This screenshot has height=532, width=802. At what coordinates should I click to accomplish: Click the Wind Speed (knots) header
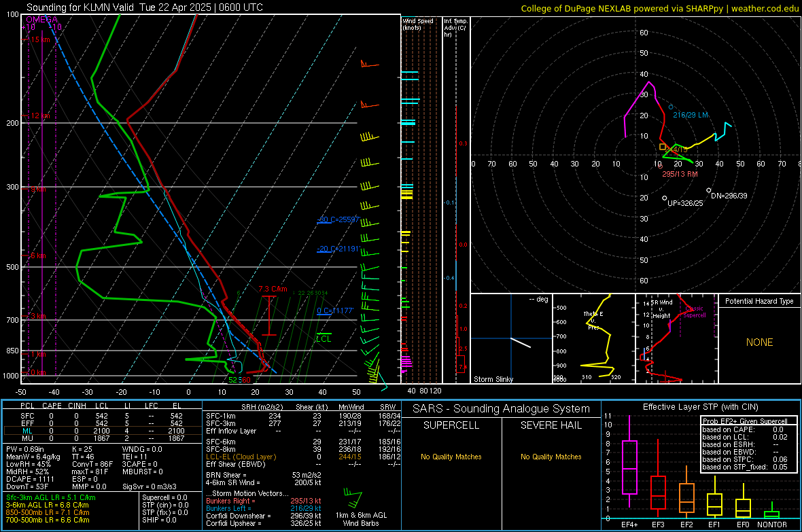(418, 24)
